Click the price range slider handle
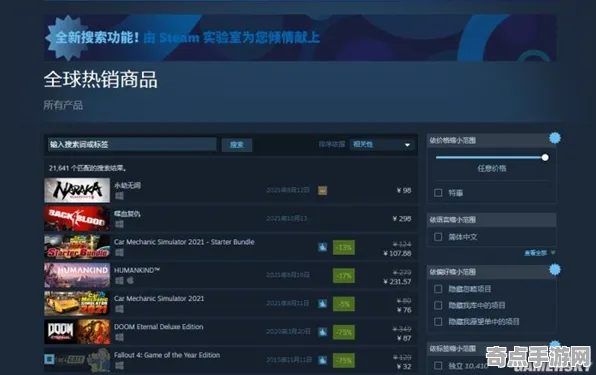This screenshot has width=596, height=375. (545, 157)
